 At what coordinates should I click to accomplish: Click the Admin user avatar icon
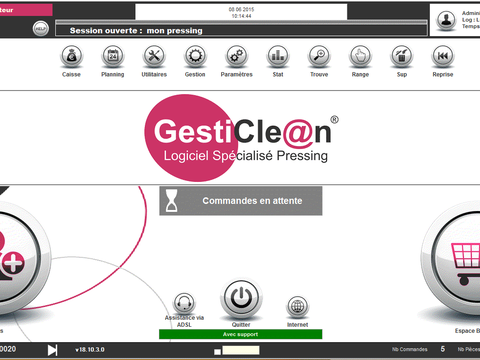click(x=446, y=20)
